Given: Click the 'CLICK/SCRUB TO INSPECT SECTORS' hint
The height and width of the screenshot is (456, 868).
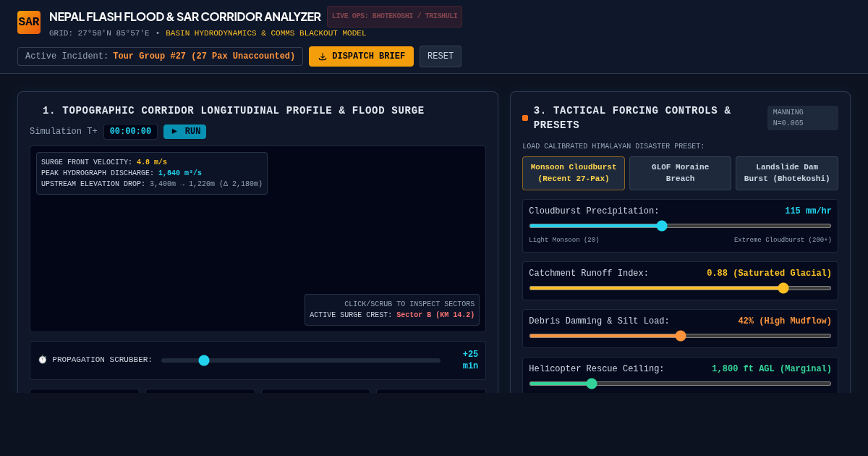Looking at the screenshot, I should pos(409,304).
